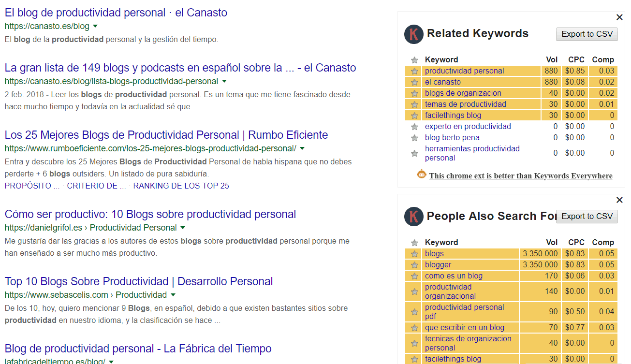Open 'This chrome ext is better than Keywords Everywhere'
The image size is (631, 364).
click(x=521, y=175)
